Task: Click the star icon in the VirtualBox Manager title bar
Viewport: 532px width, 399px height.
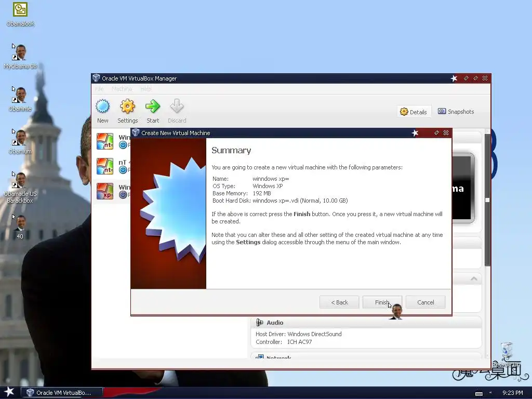Action: click(x=454, y=78)
